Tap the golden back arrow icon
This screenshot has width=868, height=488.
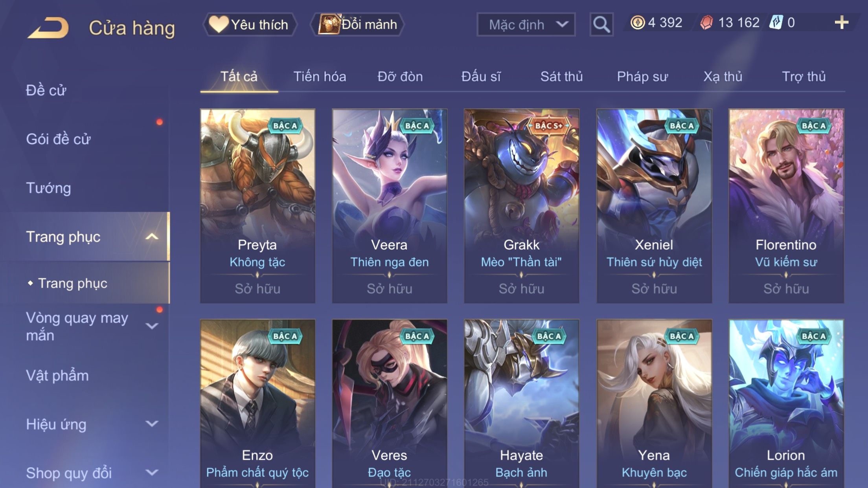[x=48, y=28]
